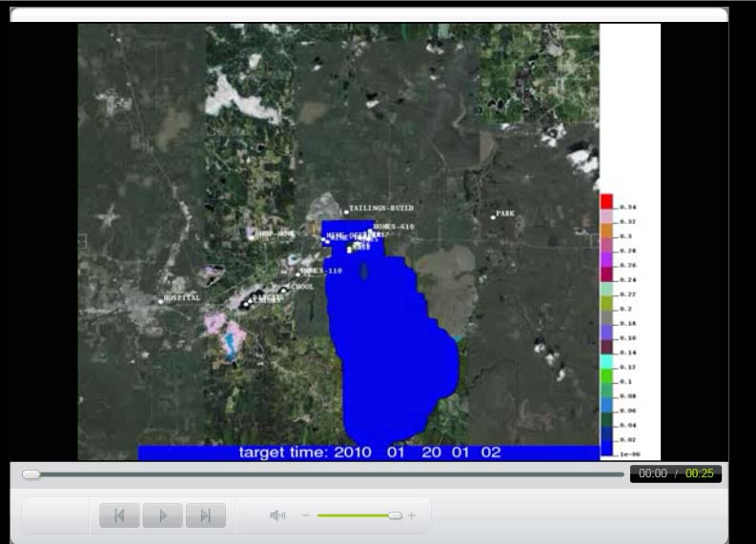Skip to the previous track

coord(119,515)
